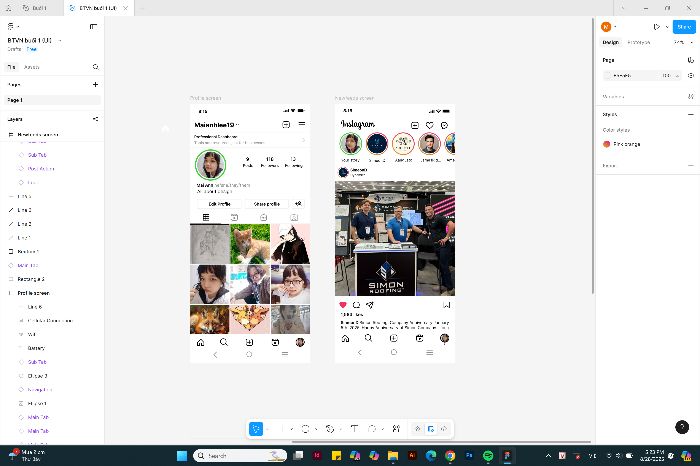The height and width of the screenshot is (466, 700).
Task: Open local variables settings icon
Action: pos(690,96)
